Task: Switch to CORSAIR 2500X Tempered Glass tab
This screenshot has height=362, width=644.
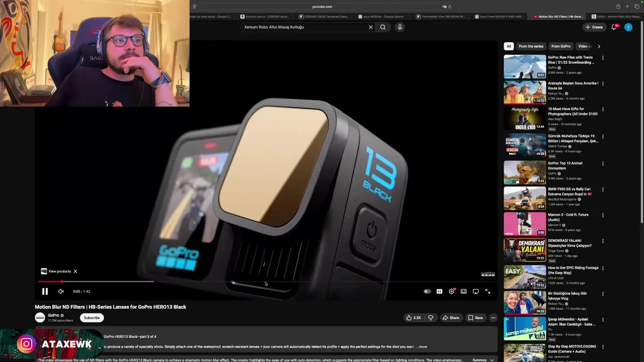Action: pyautogui.click(x=324, y=17)
